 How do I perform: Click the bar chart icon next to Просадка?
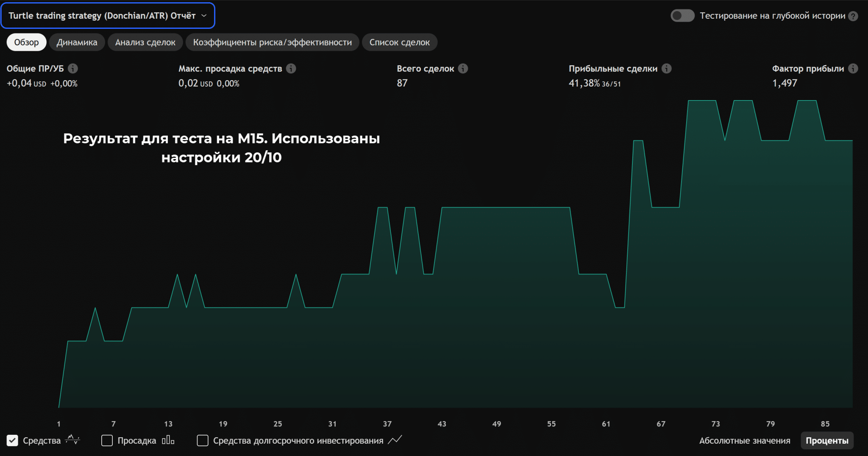click(168, 440)
